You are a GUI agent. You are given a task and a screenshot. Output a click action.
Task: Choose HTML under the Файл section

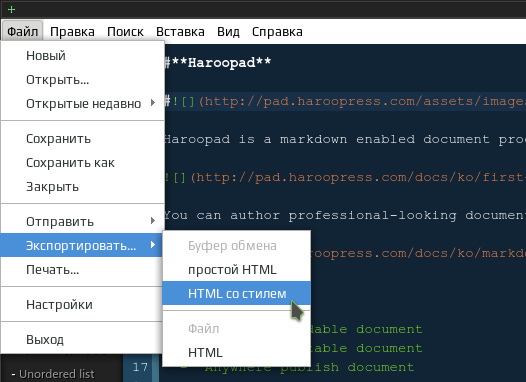pyautogui.click(x=236, y=352)
